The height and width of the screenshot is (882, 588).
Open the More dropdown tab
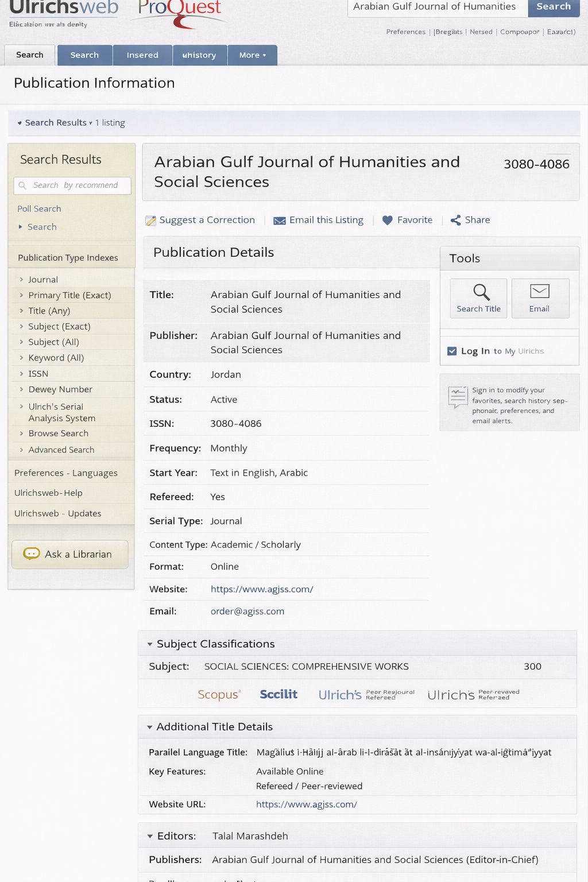252,55
